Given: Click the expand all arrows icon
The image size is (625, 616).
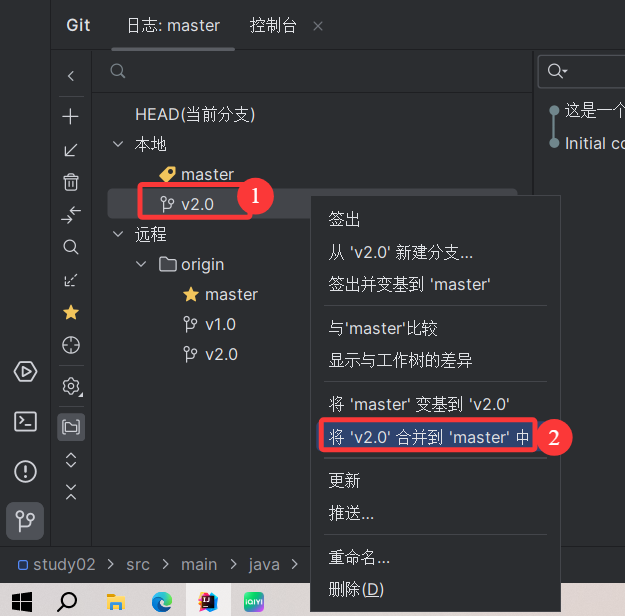Looking at the screenshot, I should (71, 460).
